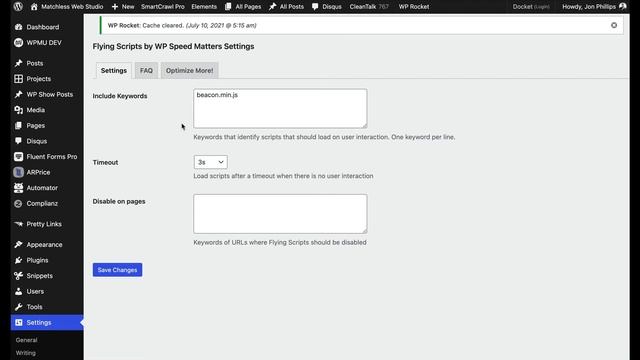Click the Plugins plug icon
Image resolution: width=640 pixels, height=360 pixels.
click(x=18, y=260)
